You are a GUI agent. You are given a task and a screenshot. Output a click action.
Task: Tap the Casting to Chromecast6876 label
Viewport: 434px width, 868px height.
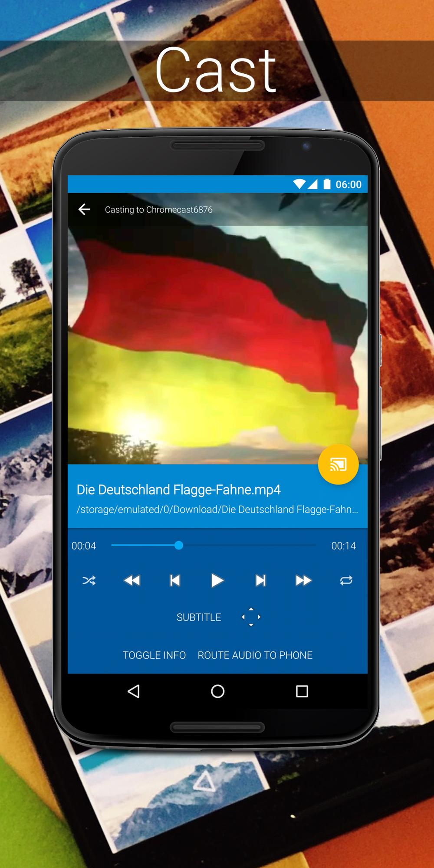159,210
